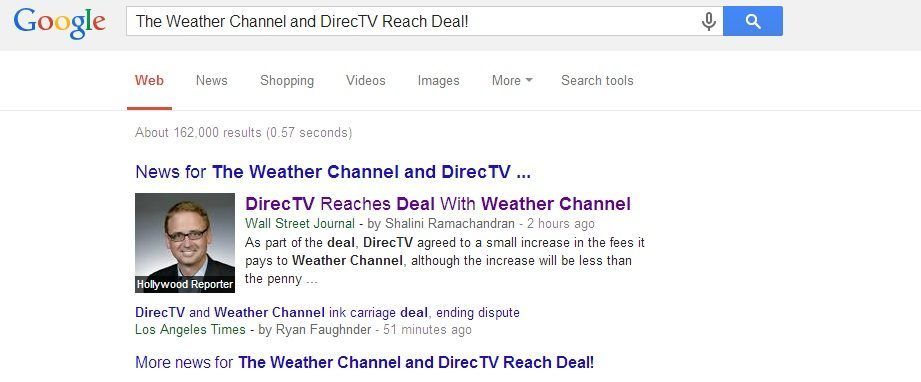Click the '51 minutes ago' timestamp

[x=427, y=330]
